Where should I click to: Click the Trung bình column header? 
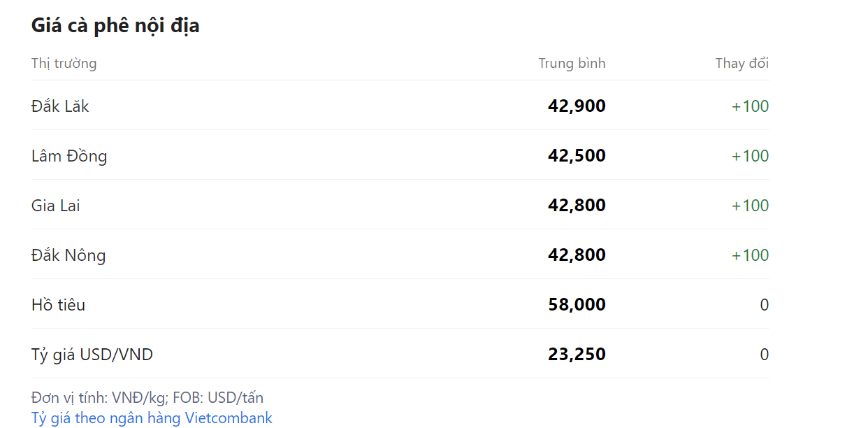click(572, 64)
